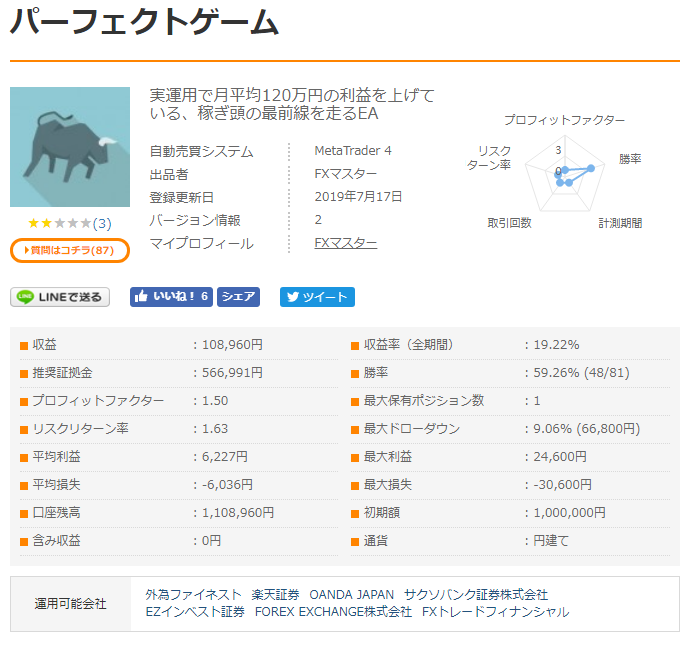Open the FXマスター profile link
The width and height of the screenshot is (698, 645).
point(345,243)
